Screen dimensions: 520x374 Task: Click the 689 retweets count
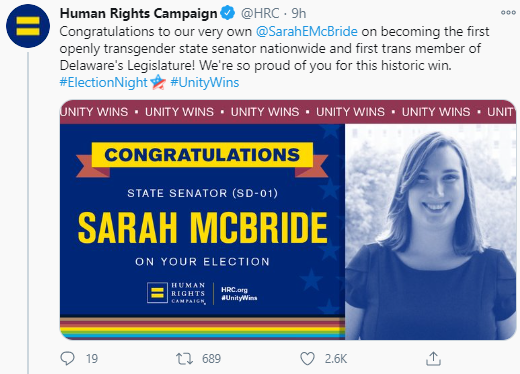tap(211, 359)
